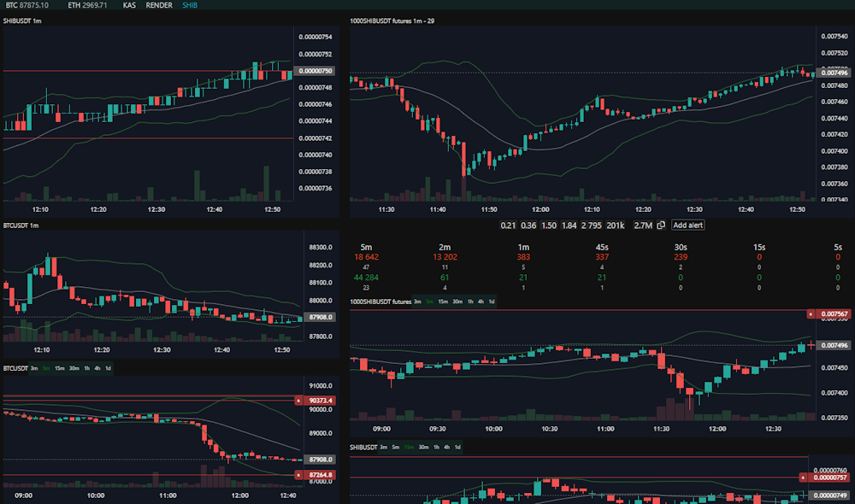Viewport: 855px width, 504px height.
Task: Switch to the SHIB ticker tab
Action: [190, 5]
